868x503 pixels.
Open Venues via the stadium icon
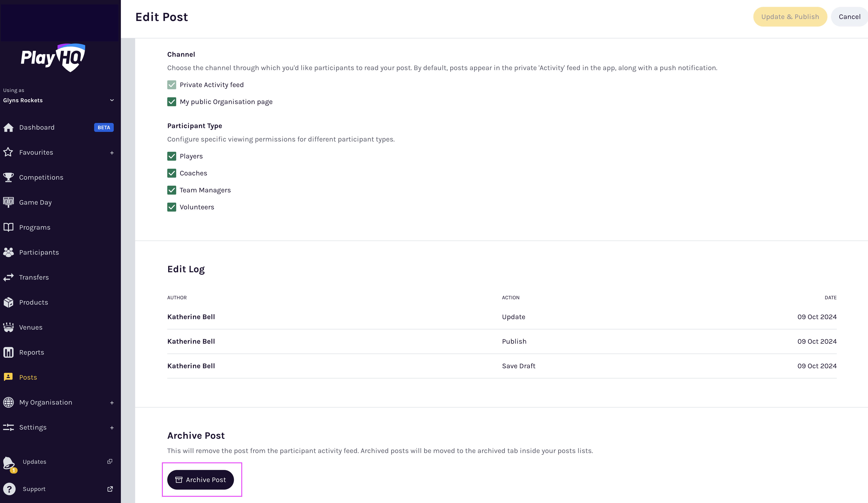8,327
